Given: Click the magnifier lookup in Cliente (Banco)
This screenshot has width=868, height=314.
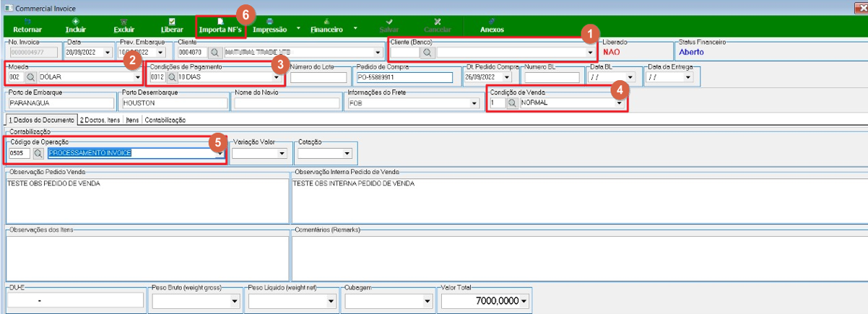Looking at the screenshot, I should (427, 53).
